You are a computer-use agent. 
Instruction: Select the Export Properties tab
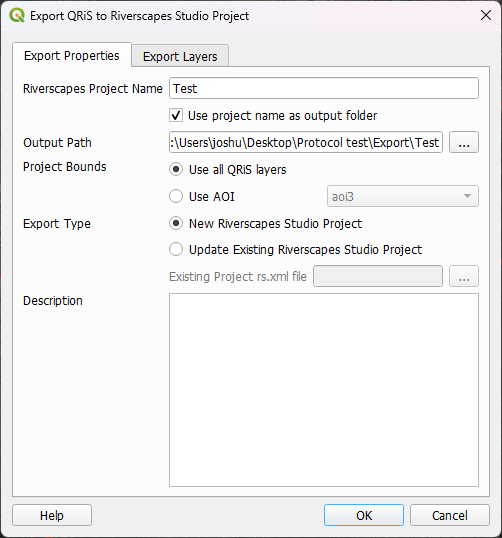coord(72,55)
